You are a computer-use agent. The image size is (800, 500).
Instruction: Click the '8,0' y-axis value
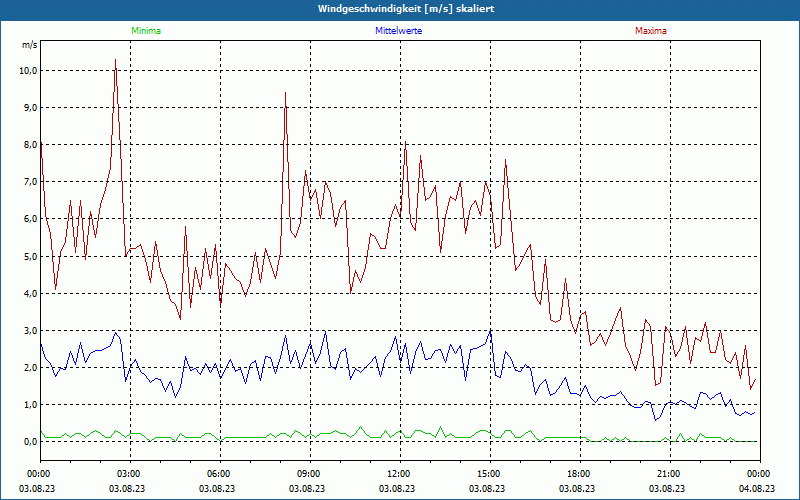point(30,144)
